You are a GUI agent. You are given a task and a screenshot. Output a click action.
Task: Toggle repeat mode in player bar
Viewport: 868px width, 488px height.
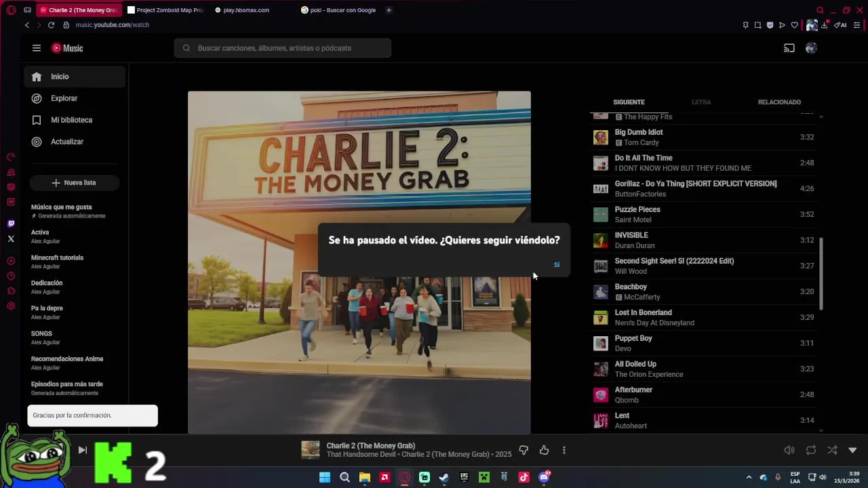coord(811,450)
